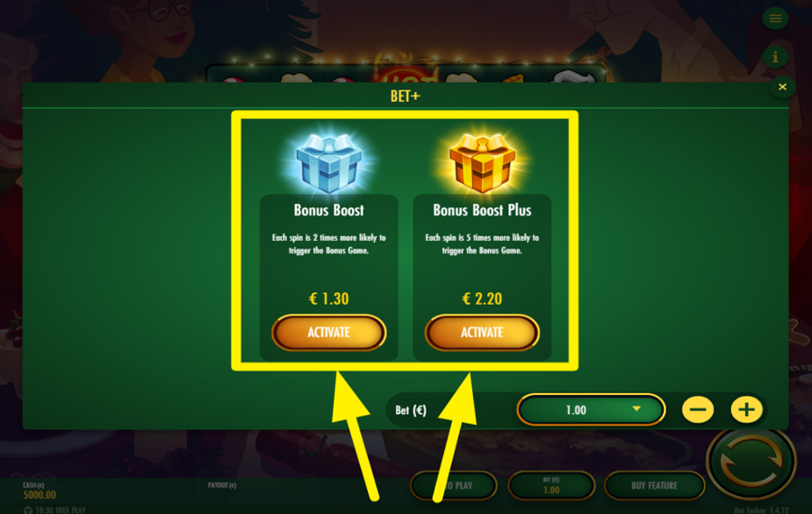Image resolution: width=812 pixels, height=514 pixels.
Task: Select the € 1.30 price label
Action: 328,298
